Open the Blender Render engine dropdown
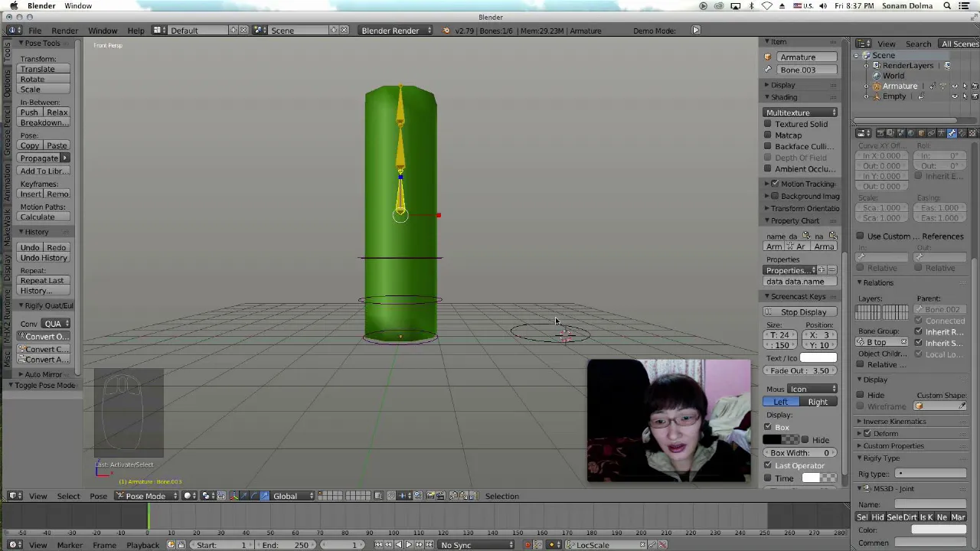The image size is (980, 551). tap(396, 31)
